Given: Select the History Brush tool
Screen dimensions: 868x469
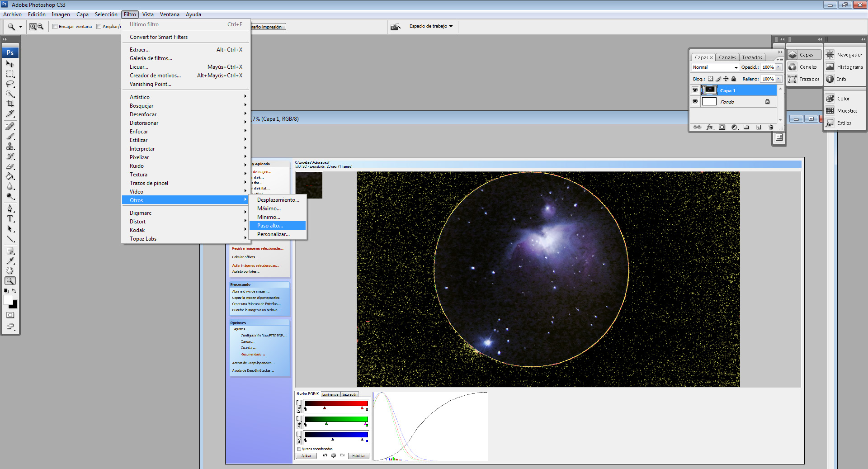Looking at the screenshot, I should tap(10, 156).
